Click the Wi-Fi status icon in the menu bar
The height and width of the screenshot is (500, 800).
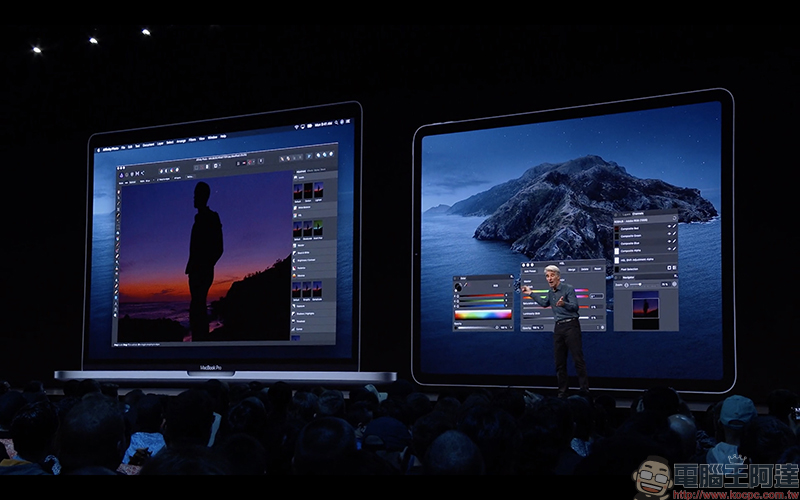coord(296,127)
